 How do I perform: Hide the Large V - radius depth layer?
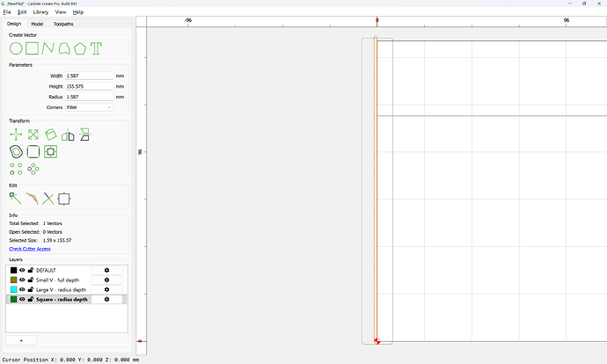tap(22, 290)
